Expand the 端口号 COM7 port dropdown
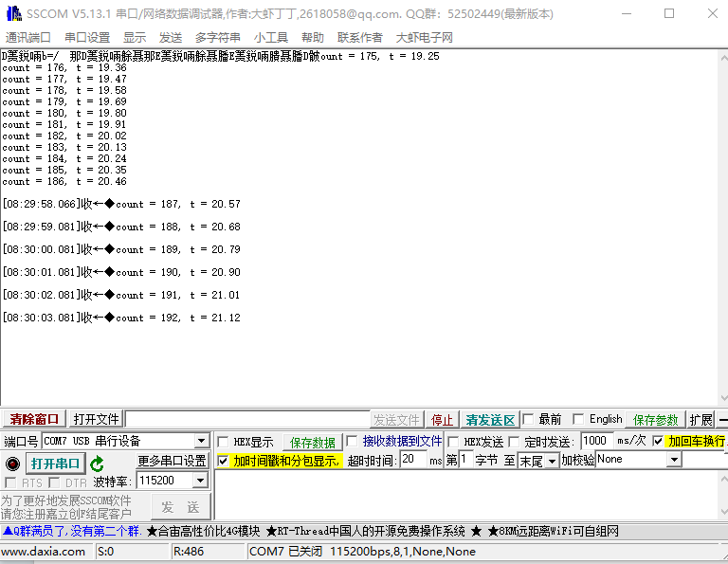The height and width of the screenshot is (564, 728). coord(201,442)
